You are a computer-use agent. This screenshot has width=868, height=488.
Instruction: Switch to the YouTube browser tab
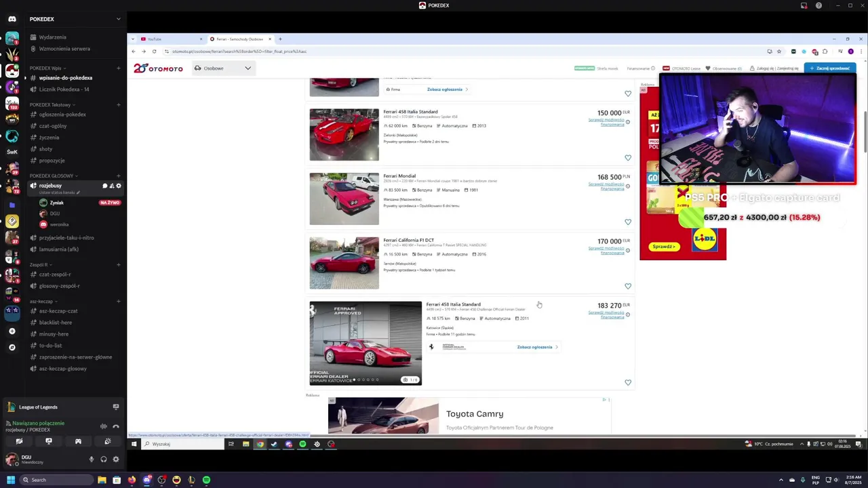[x=170, y=39]
